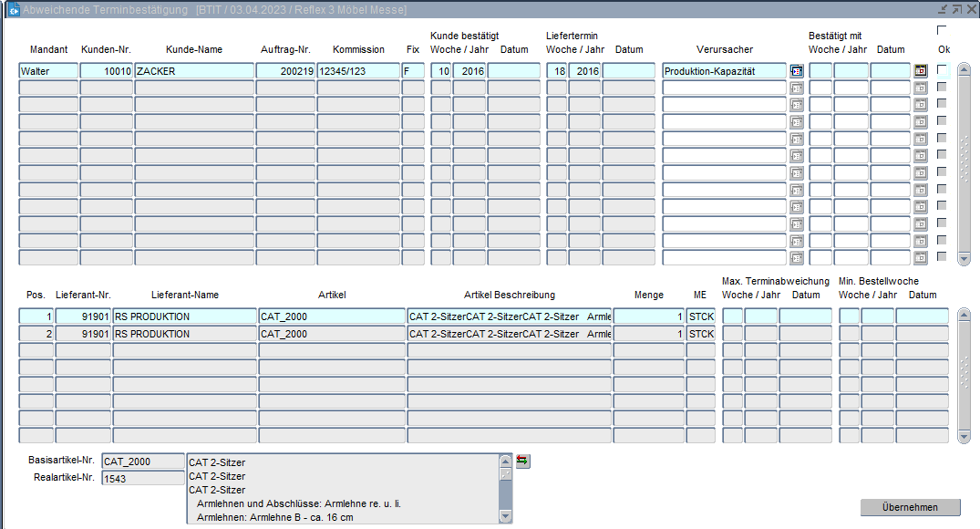Select the Verursacher field showing Produktion-Kapazität
Screen dimensions: 980x529
pos(724,71)
